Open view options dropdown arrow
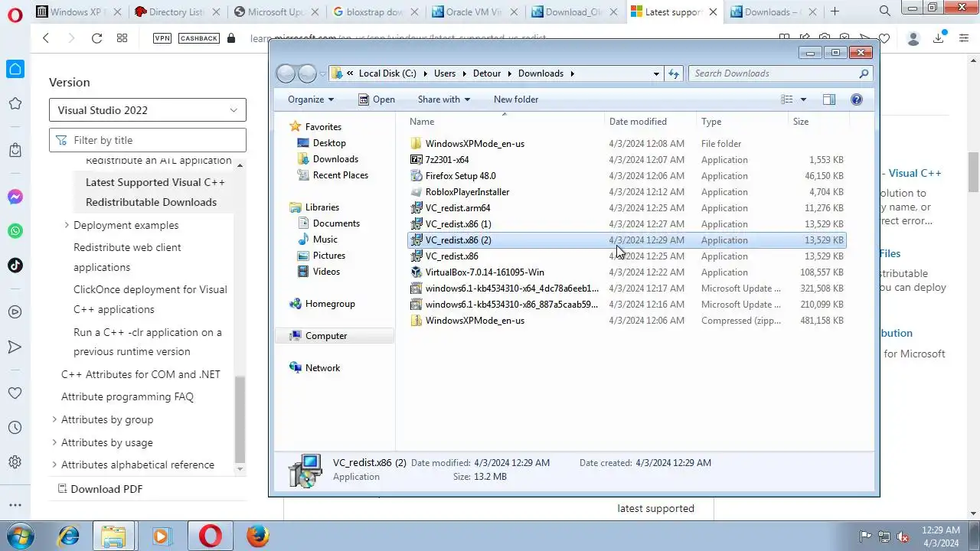The height and width of the screenshot is (551, 980). (803, 99)
